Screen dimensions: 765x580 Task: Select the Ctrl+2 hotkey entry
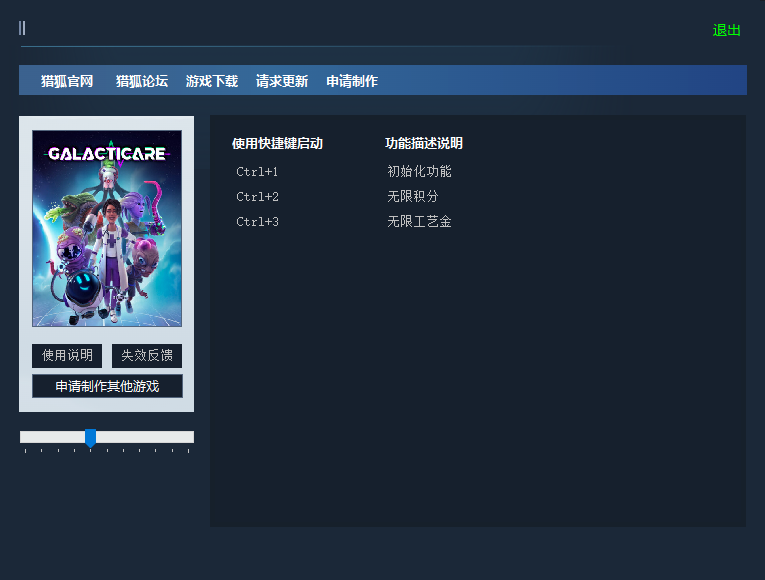pyautogui.click(x=257, y=197)
